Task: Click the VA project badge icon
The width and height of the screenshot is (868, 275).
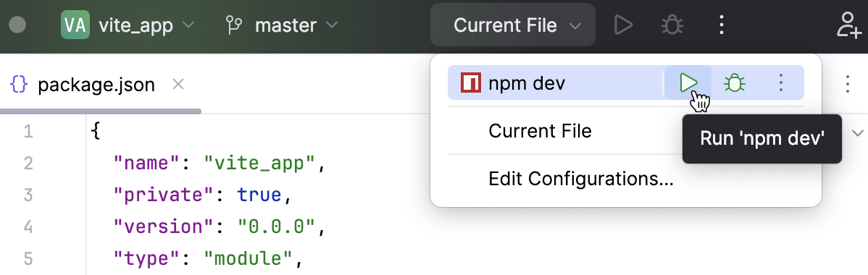Action: coord(75,25)
